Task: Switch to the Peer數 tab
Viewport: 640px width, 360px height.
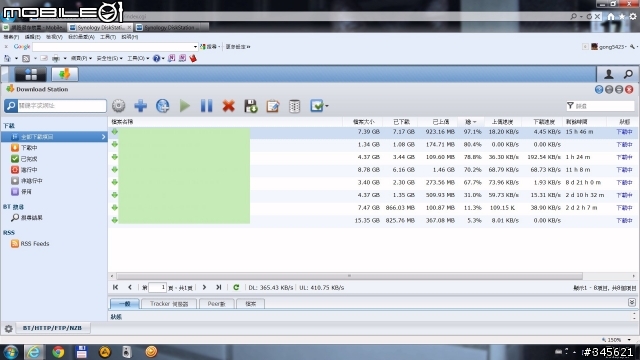Action: point(216,304)
